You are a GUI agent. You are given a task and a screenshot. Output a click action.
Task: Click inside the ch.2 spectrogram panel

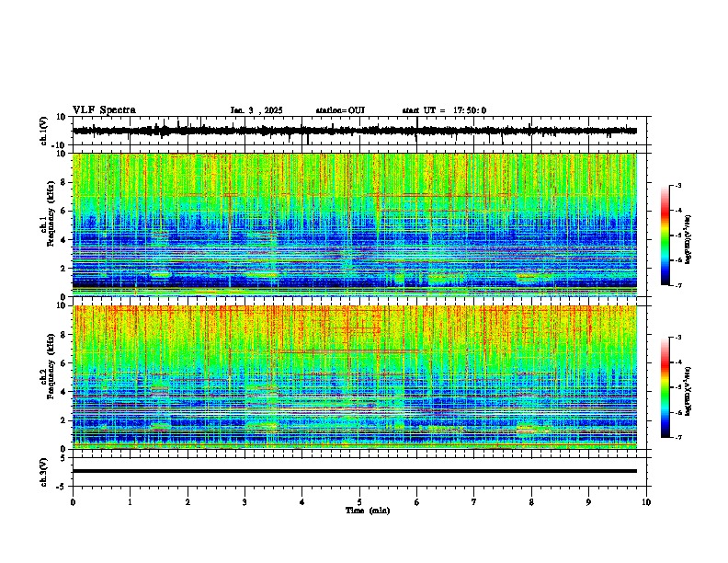pyautogui.click(x=355, y=377)
